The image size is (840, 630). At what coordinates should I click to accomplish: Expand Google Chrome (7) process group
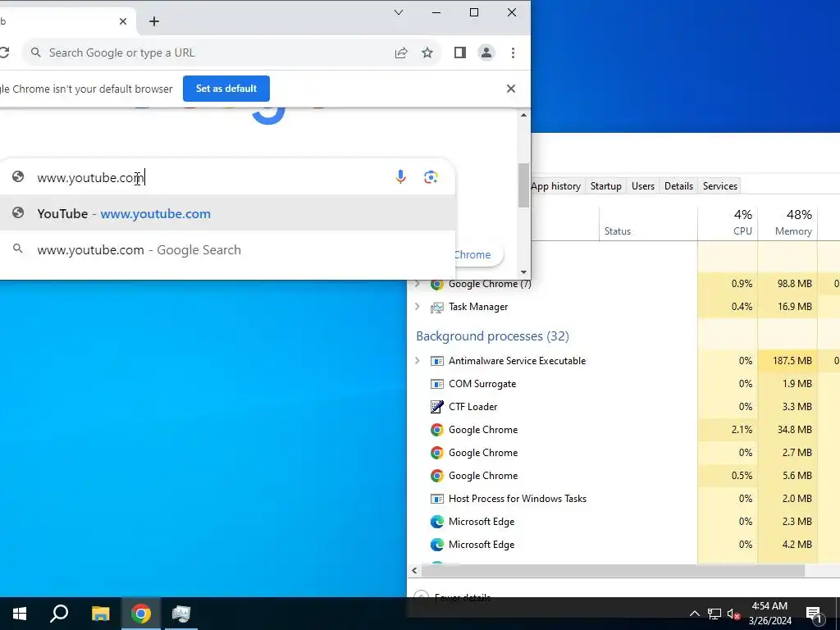pyautogui.click(x=418, y=283)
